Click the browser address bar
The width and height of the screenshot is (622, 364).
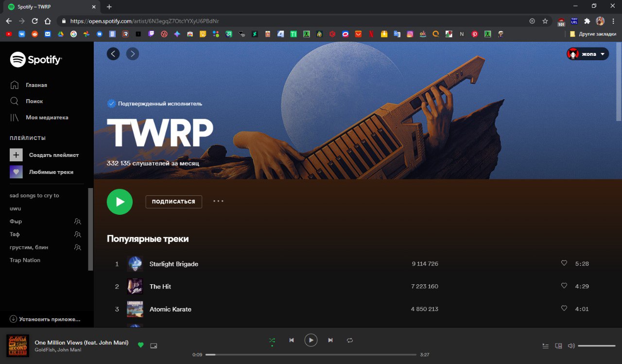pyautogui.click(x=292, y=21)
